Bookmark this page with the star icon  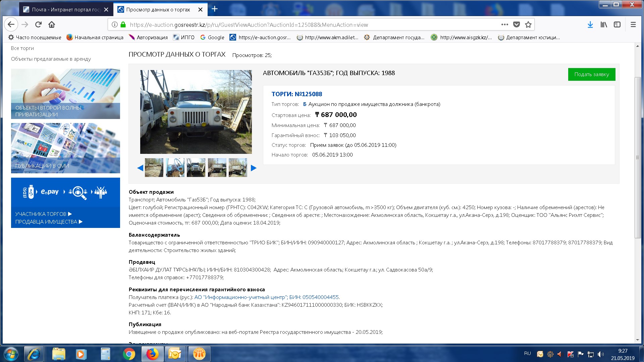(x=528, y=24)
